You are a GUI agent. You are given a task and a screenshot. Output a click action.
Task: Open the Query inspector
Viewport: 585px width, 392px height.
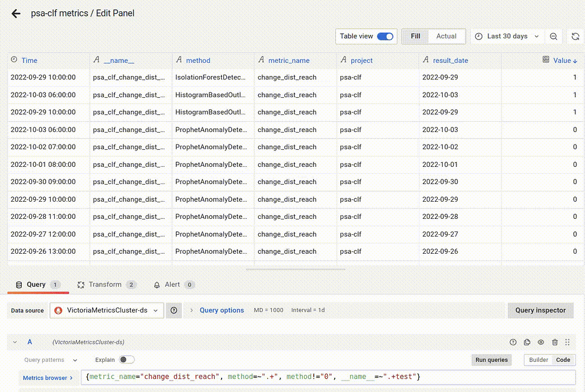click(x=540, y=310)
